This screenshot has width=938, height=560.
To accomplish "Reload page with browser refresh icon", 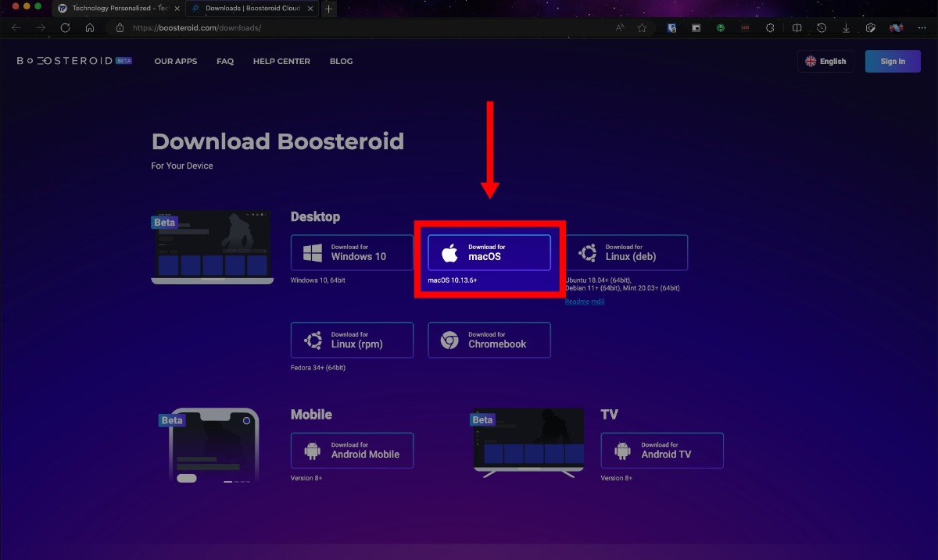I will (65, 27).
